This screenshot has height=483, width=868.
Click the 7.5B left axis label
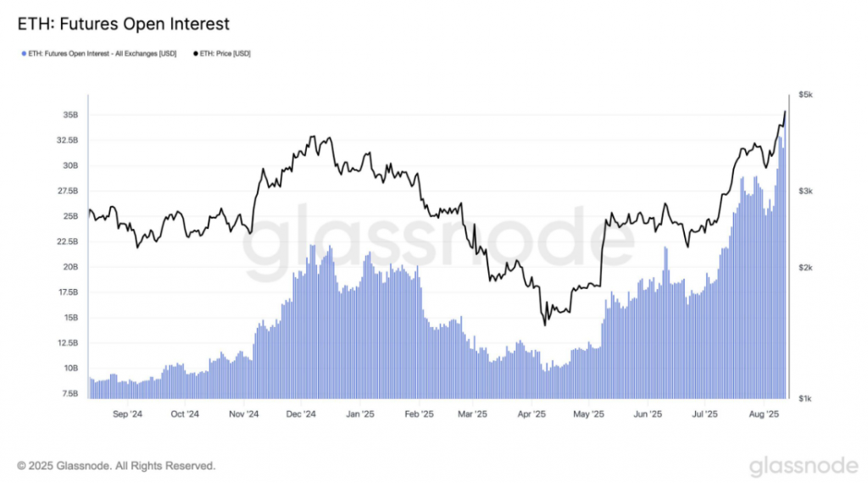[x=70, y=394]
